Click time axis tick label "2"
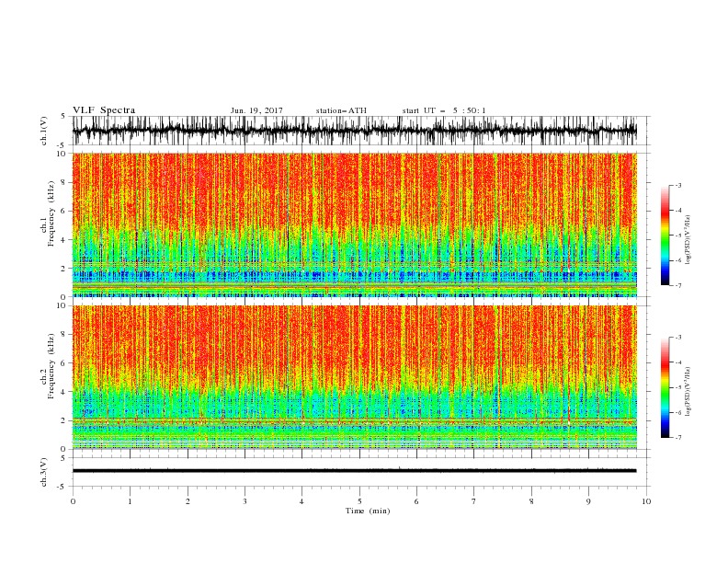This screenshot has height=563, width=728. (188, 501)
